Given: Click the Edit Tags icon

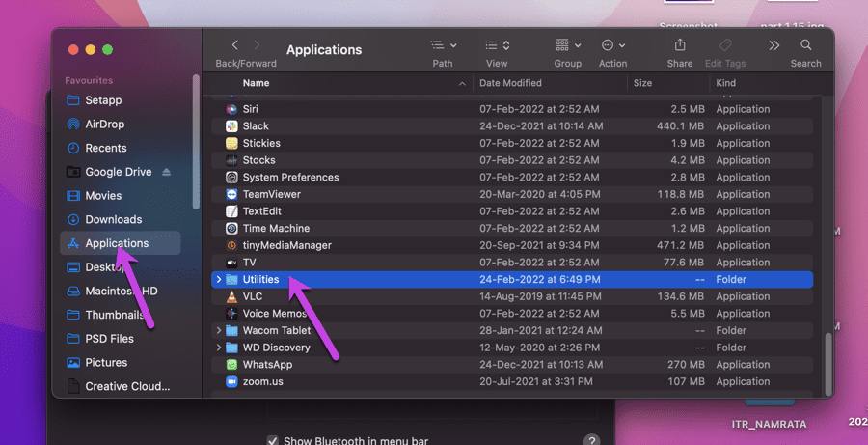Looking at the screenshot, I should [x=725, y=45].
